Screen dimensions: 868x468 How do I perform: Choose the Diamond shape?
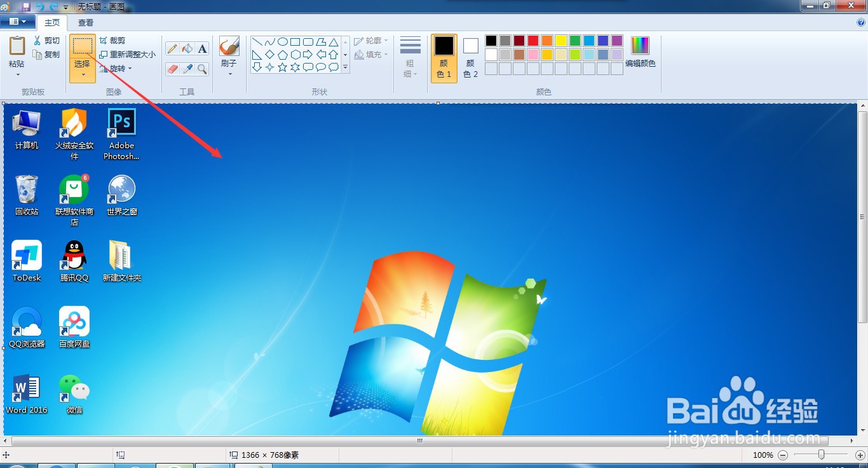point(270,55)
